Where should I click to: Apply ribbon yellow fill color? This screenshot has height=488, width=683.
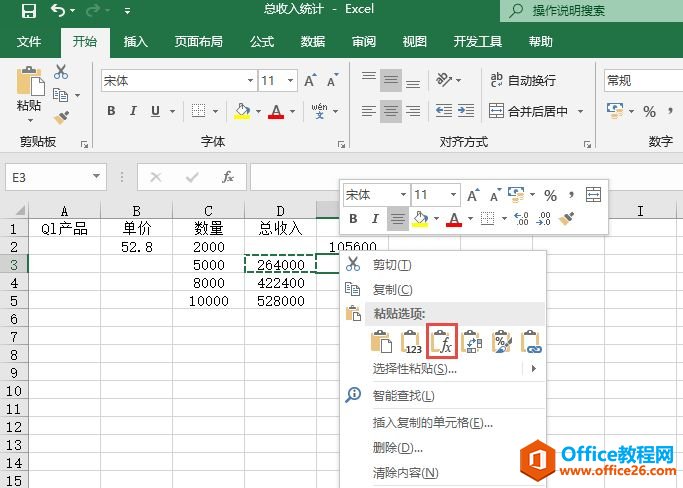pyautogui.click(x=242, y=111)
